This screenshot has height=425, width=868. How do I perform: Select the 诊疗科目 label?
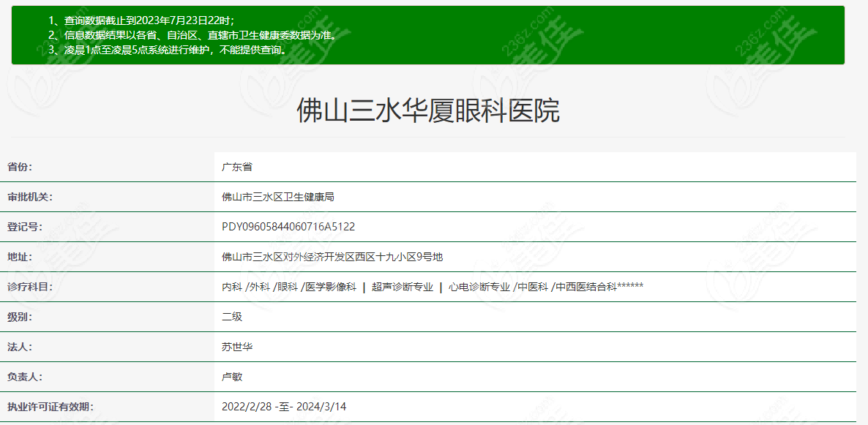30,287
